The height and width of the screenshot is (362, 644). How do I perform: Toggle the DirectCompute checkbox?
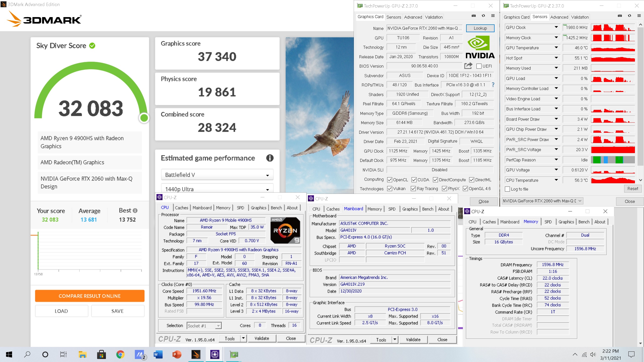pyautogui.click(x=435, y=180)
